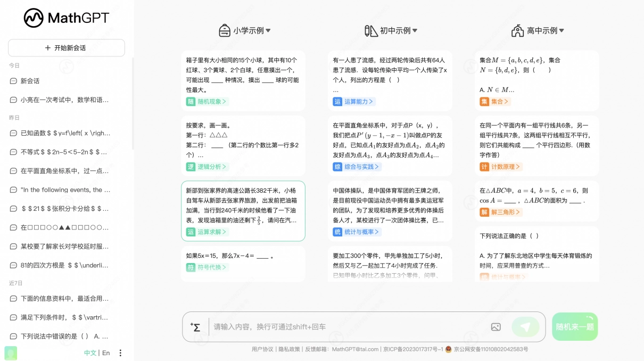Open the 小亮在一次考试中 conversation
The height and width of the screenshot is (361, 644).
[64, 100]
